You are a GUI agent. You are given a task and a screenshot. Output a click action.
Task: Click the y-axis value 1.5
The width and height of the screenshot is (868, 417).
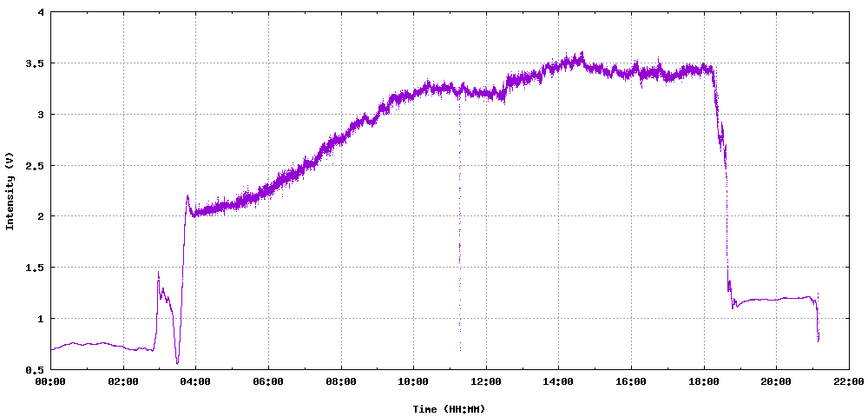35,268
